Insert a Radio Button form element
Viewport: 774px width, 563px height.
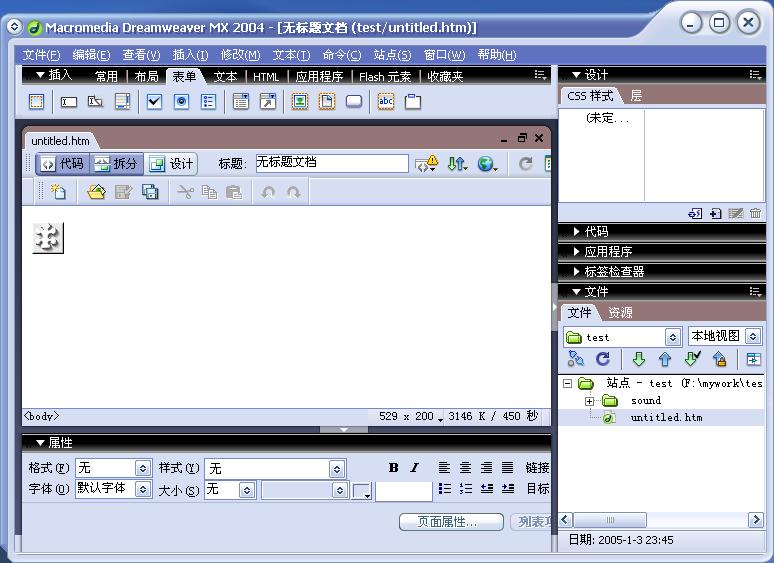(182, 102)
